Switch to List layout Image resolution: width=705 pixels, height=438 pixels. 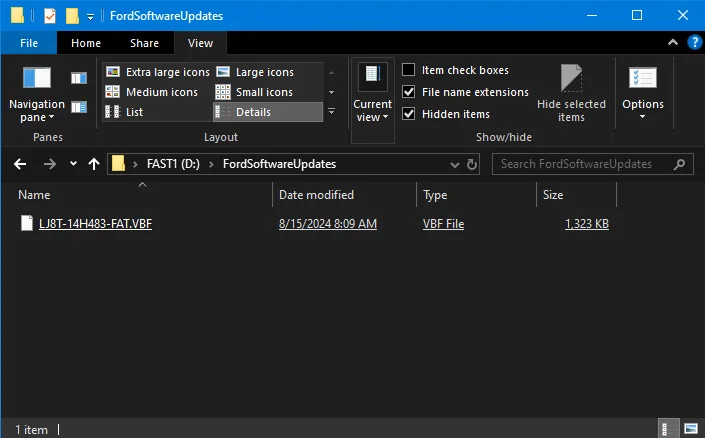click(x=124, y=112)
